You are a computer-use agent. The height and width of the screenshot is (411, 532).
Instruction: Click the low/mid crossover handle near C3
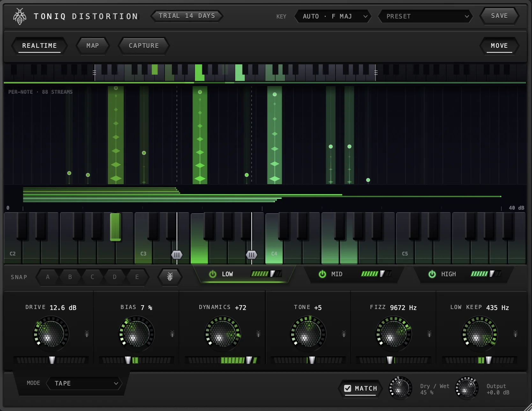click(x=177, y=255)
